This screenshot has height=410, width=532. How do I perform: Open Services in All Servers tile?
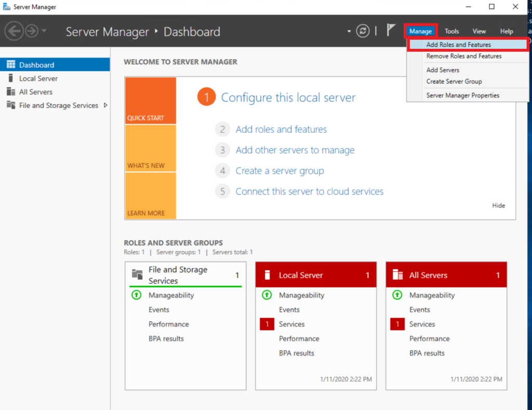click(x=422, y=324)
